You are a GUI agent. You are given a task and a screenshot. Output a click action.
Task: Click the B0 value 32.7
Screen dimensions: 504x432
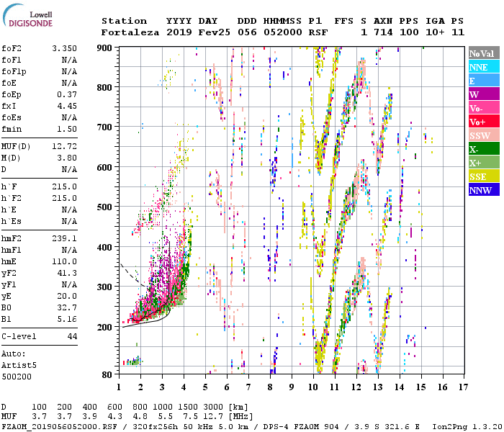[67, 307]
